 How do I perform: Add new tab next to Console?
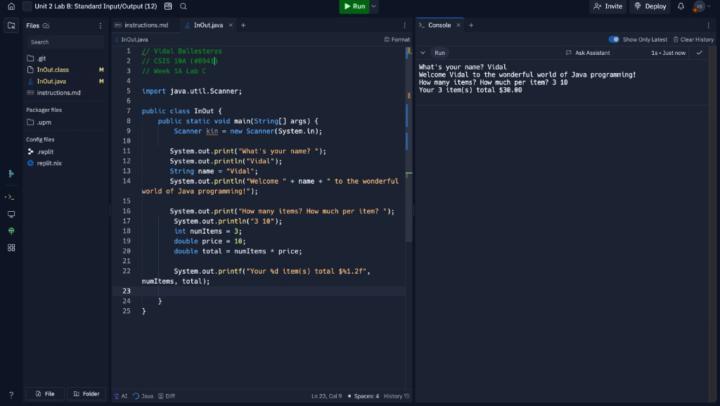pos(471,25)
